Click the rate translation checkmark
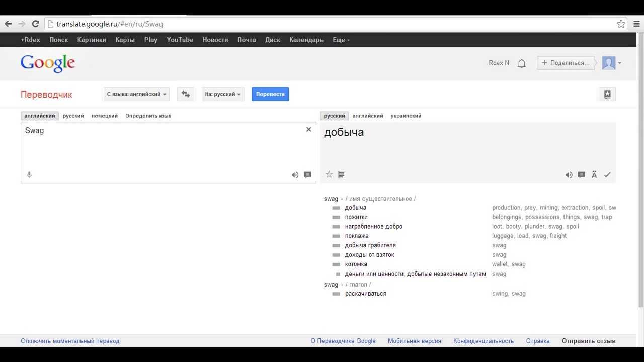 tap(607, 175)
